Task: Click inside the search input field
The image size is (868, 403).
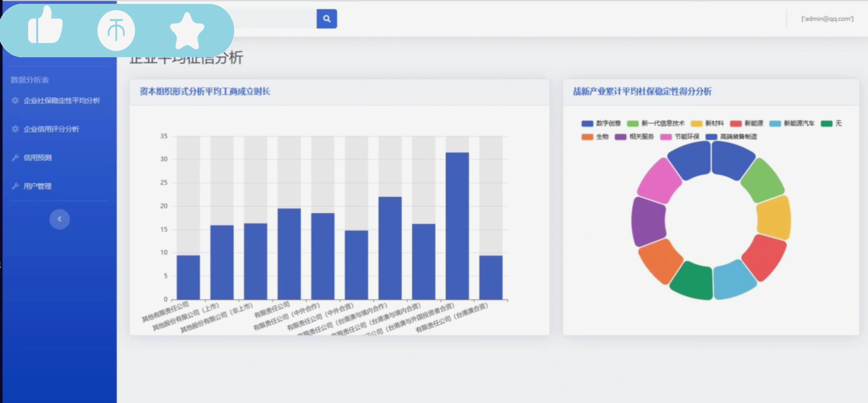Action: click(x=275, y=19)
